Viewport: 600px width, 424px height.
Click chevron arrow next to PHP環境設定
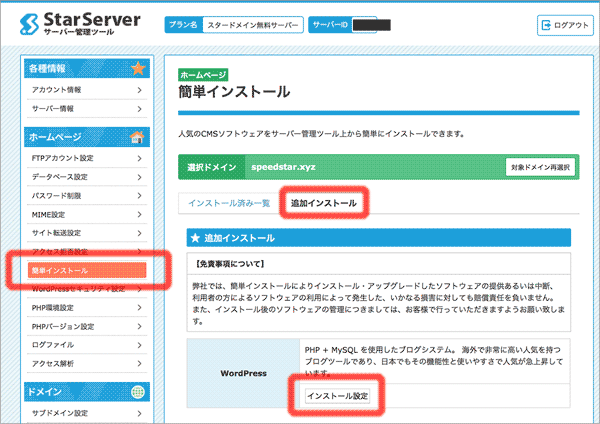(140, 308)
